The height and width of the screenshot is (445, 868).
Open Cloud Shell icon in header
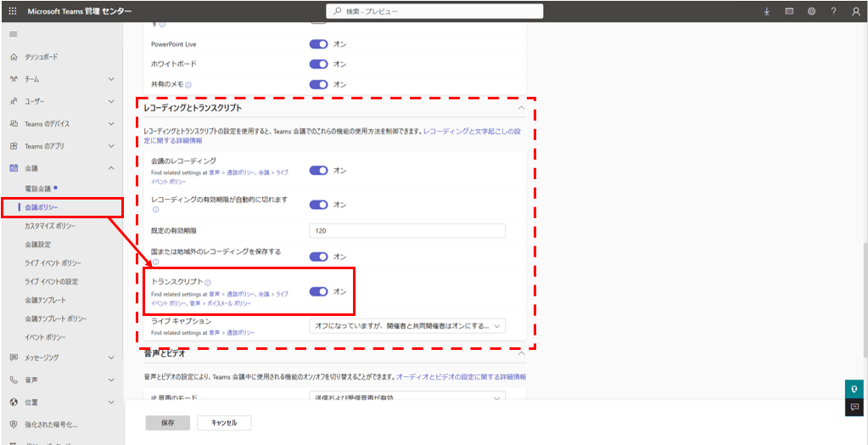(789, 11)
